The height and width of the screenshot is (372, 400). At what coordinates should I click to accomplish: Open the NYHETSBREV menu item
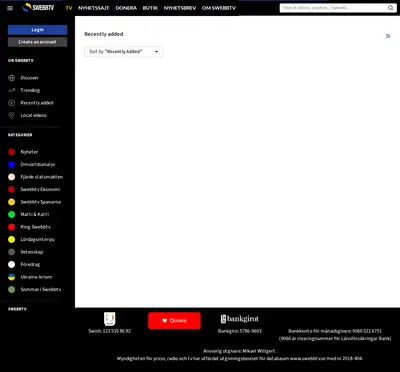[x=180, y=8]
